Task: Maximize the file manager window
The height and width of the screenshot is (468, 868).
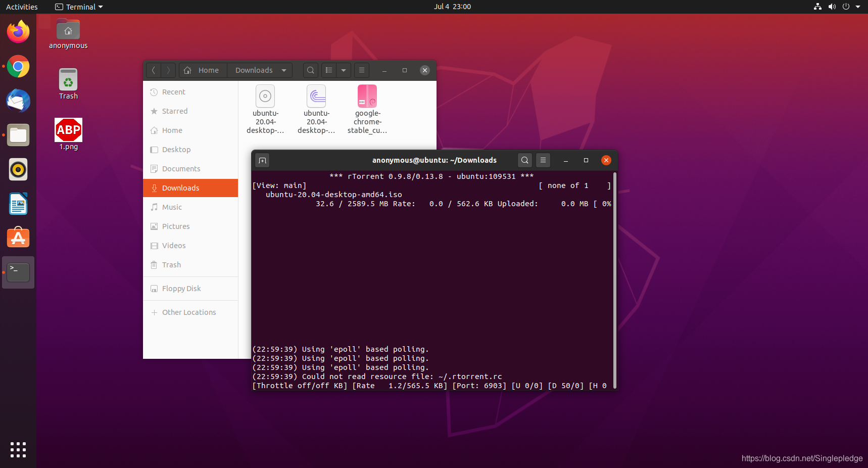Action: [405, 70]
